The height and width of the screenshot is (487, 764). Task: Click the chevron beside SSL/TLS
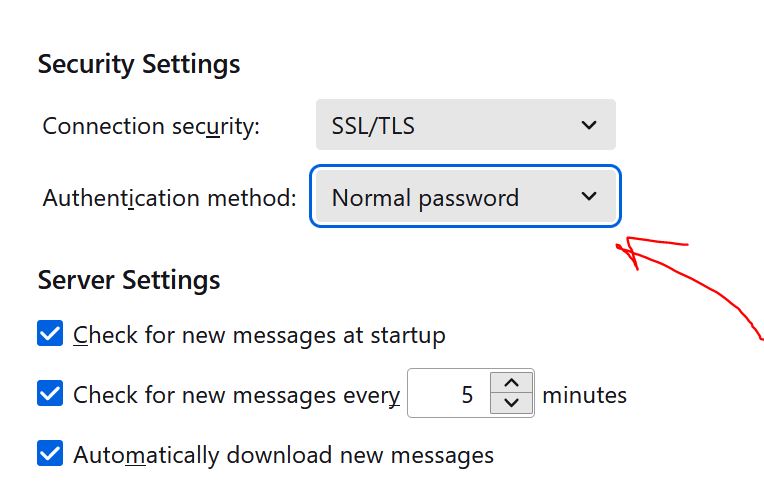[588, 126]
